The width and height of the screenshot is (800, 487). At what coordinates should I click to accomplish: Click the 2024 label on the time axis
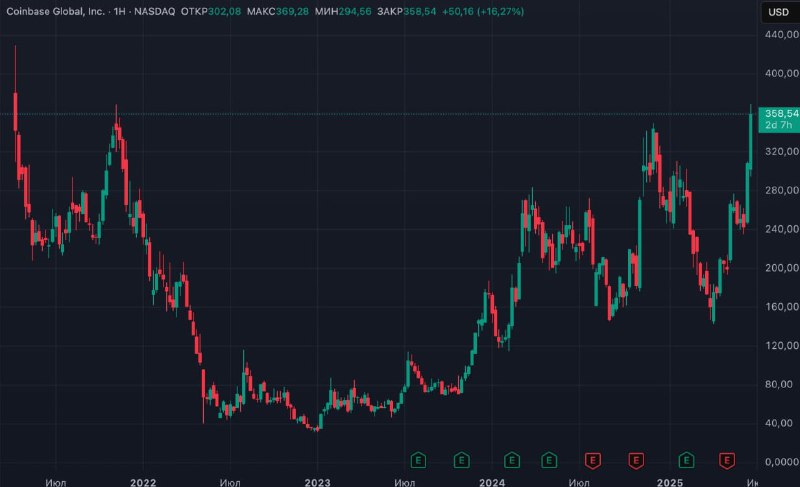pyautogui.click(x=492, y=482)
